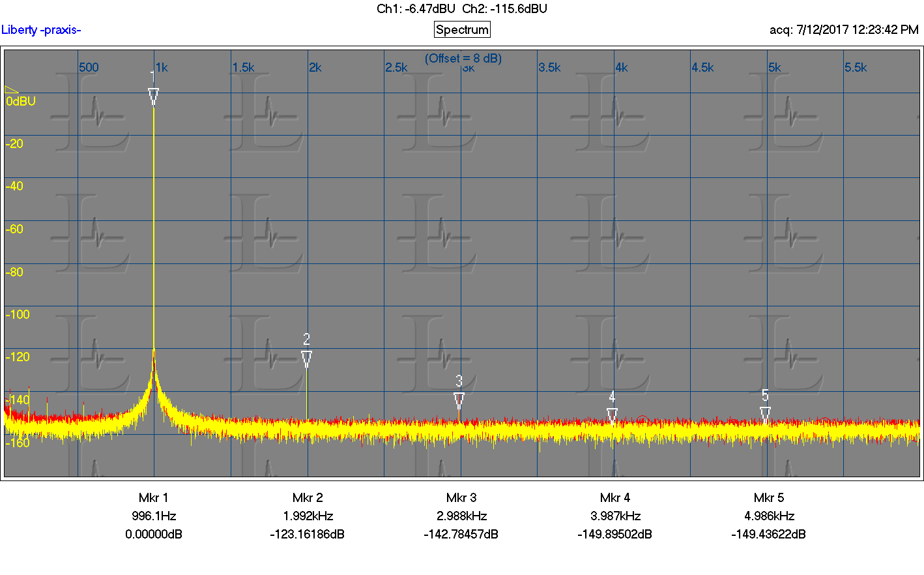Click the 996.1Hz marker frequency
This screenshot has height=575, width=924.
[154, 516]
